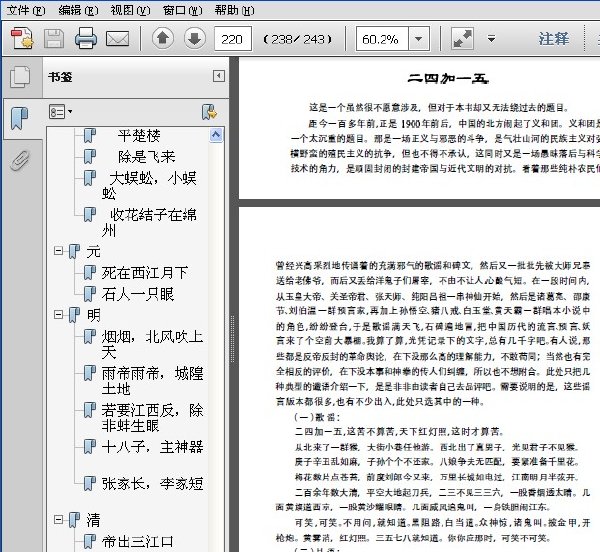Screen dimensions: 600x552
Task: Open the zoom level dropdown arrow
Action: (418, 39)
